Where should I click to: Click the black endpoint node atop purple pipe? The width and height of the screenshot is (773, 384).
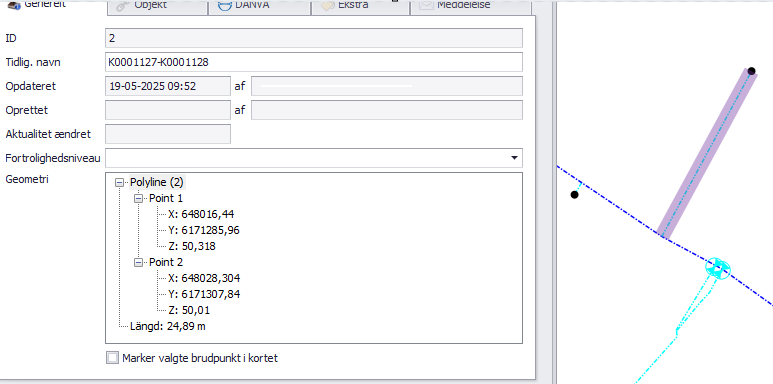(751, 71)
